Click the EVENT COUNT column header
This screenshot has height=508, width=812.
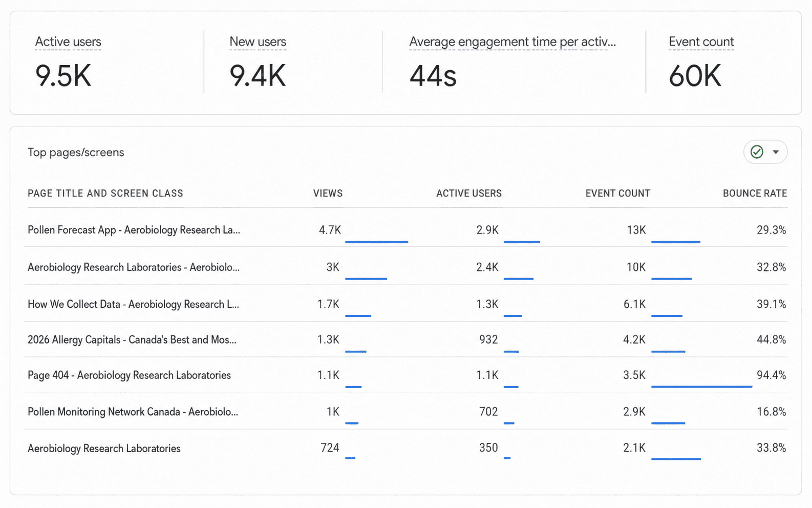(618, 193)
